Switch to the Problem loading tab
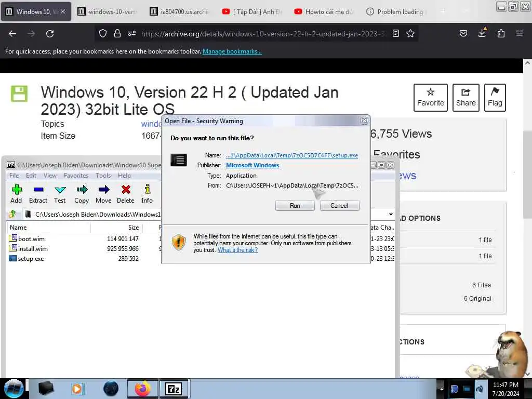The image size is (532, 399). click(397, 11)
